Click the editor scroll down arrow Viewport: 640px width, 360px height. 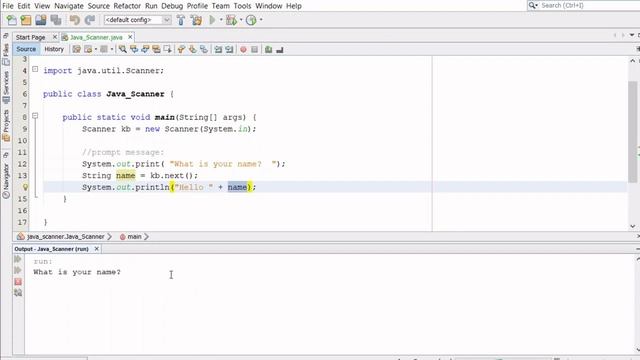pos(632,226)
